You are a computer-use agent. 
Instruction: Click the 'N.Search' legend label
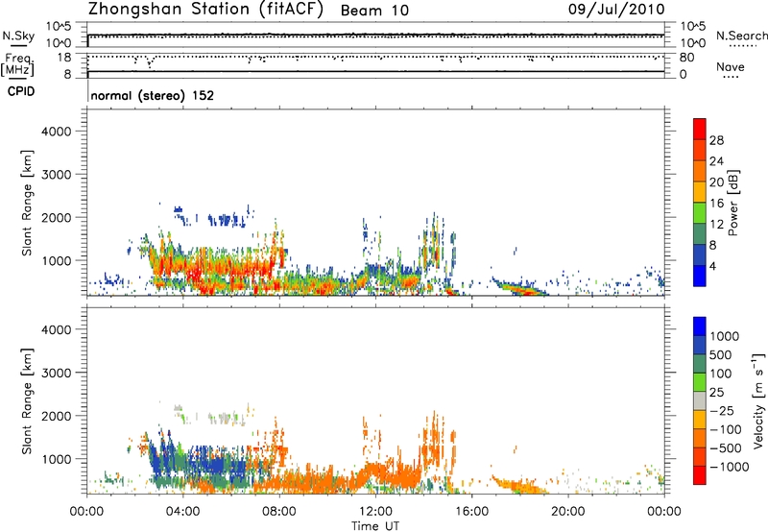[742, 36]
